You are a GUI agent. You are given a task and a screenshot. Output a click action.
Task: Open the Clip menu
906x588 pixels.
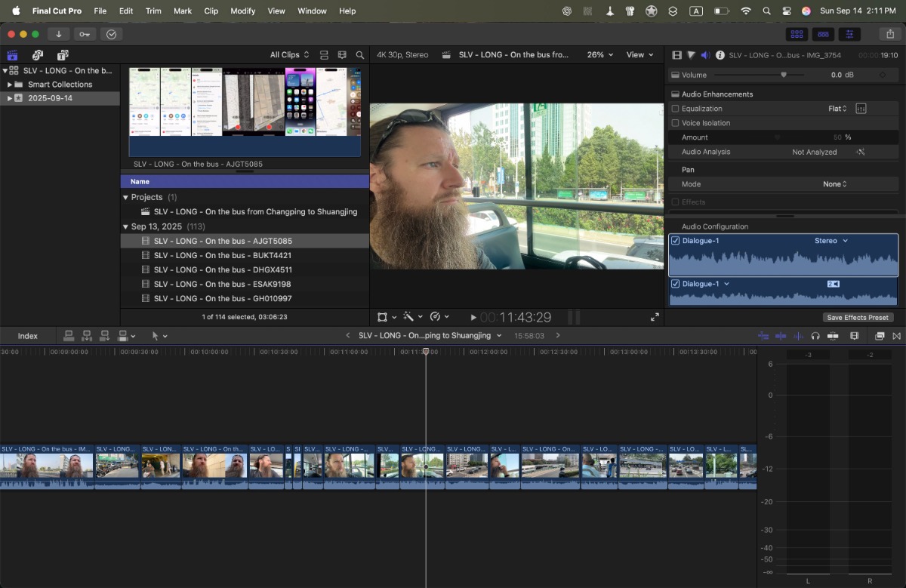211,11
